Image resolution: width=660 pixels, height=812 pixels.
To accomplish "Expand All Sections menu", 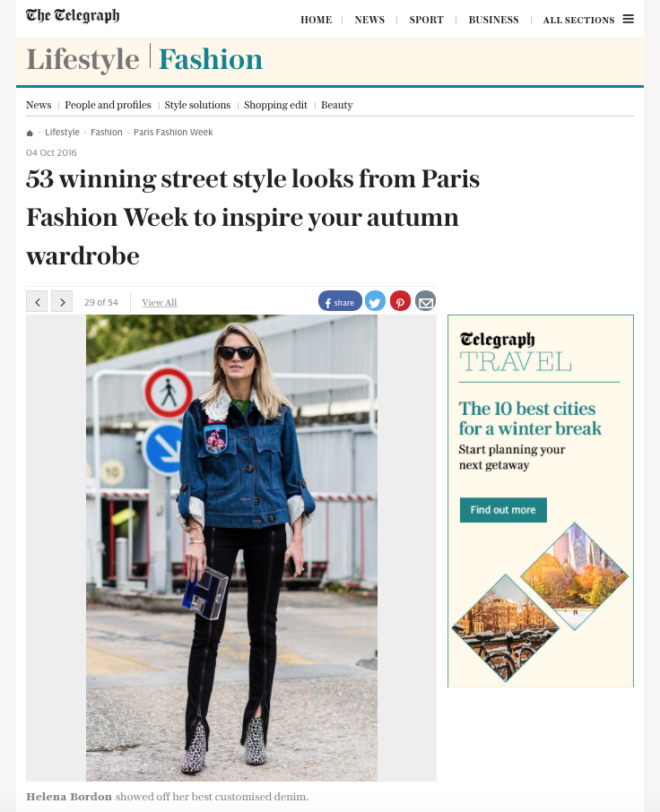I will click(578, 20).
